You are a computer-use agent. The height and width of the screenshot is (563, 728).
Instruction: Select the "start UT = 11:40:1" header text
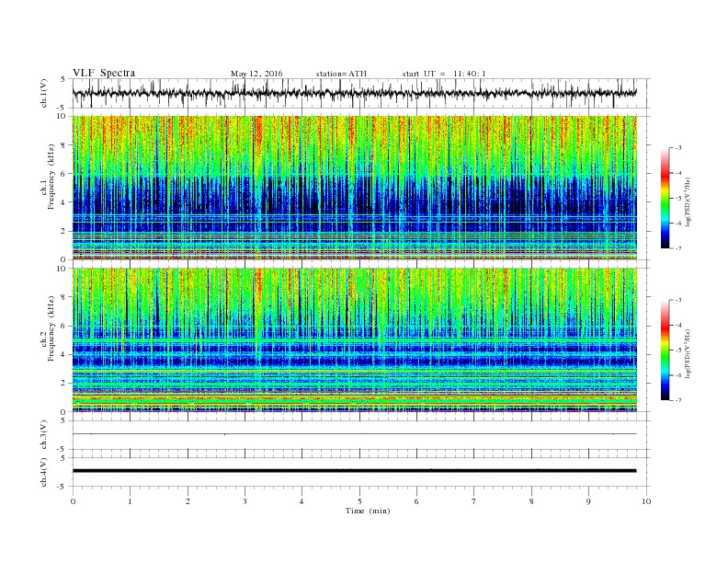tap(444, 74)
